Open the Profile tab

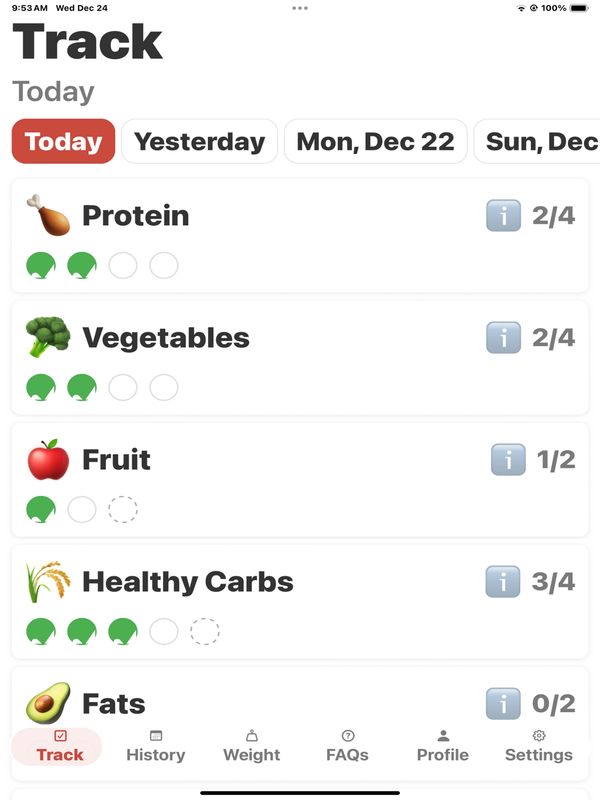click(443, 746)
